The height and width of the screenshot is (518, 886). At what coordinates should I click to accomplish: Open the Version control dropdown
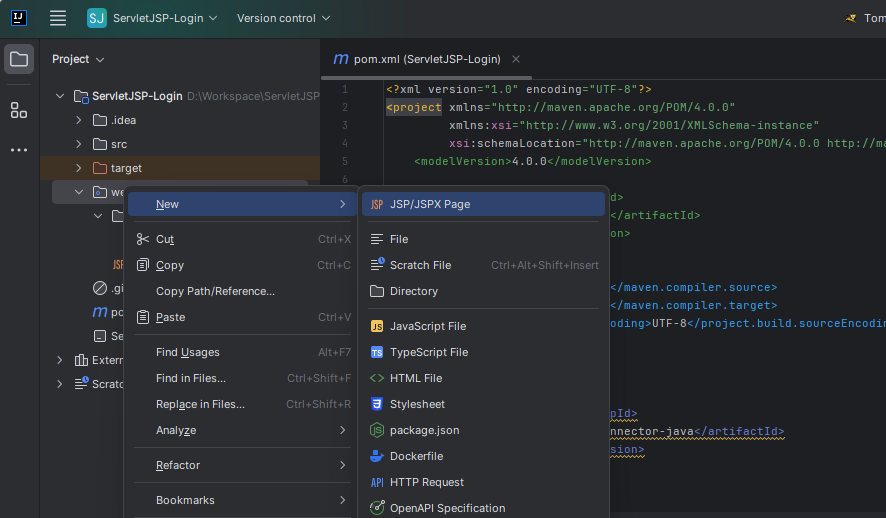pyautogui.click(x=282, y=18)
